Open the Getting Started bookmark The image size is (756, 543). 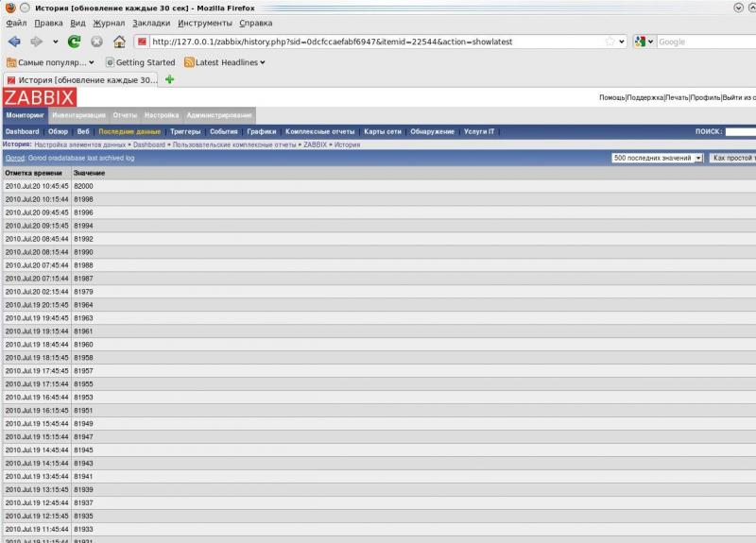coord(140,62)
